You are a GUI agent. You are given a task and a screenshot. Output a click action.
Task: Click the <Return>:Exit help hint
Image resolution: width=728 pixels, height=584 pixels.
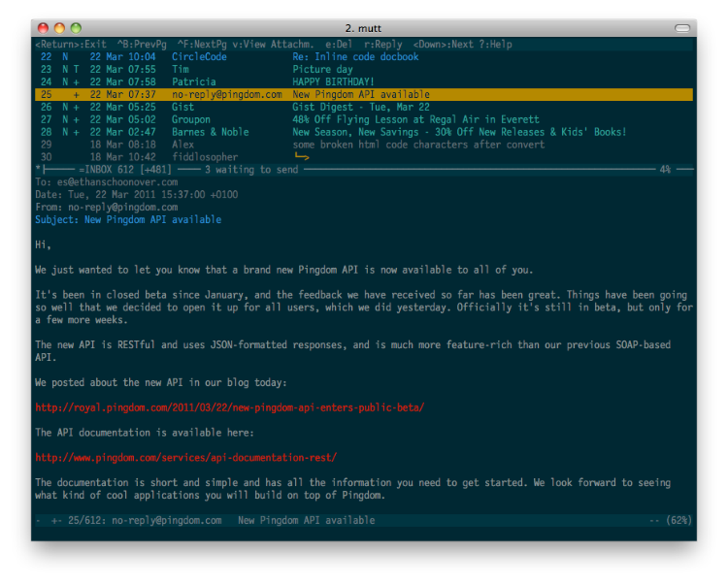[x=71, y=44]
